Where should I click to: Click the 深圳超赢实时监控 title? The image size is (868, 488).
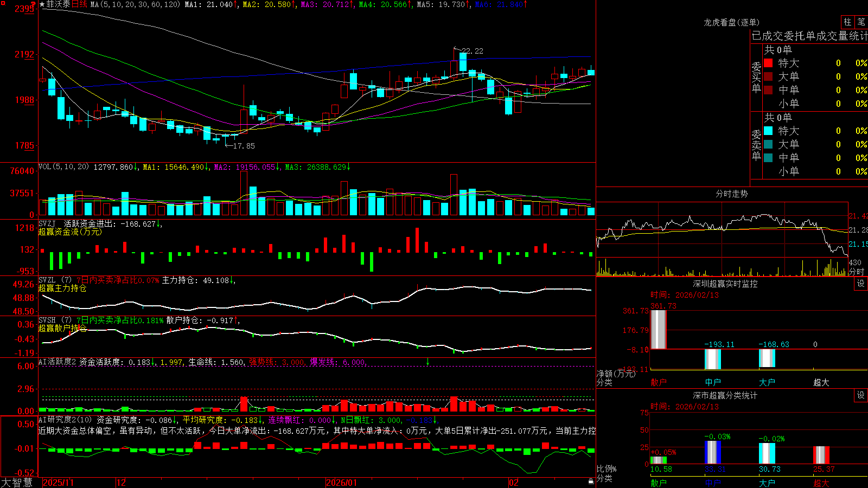tap(725, 284)
